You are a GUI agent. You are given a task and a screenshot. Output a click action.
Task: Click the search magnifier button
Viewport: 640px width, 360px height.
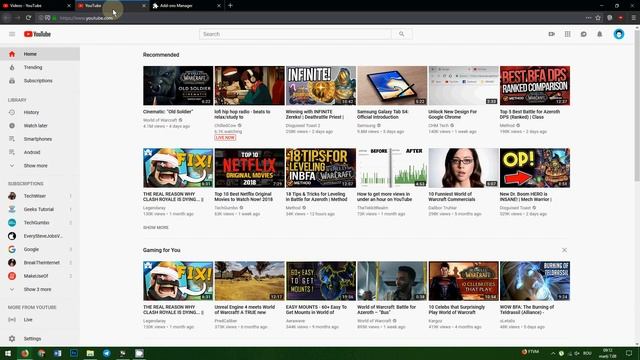pos(402,34)
